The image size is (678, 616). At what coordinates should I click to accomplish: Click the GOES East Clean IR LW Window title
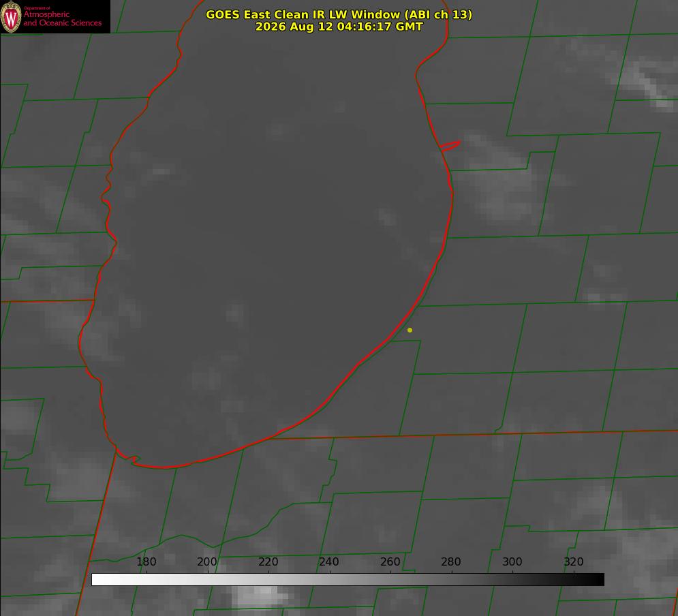[339, 14]
